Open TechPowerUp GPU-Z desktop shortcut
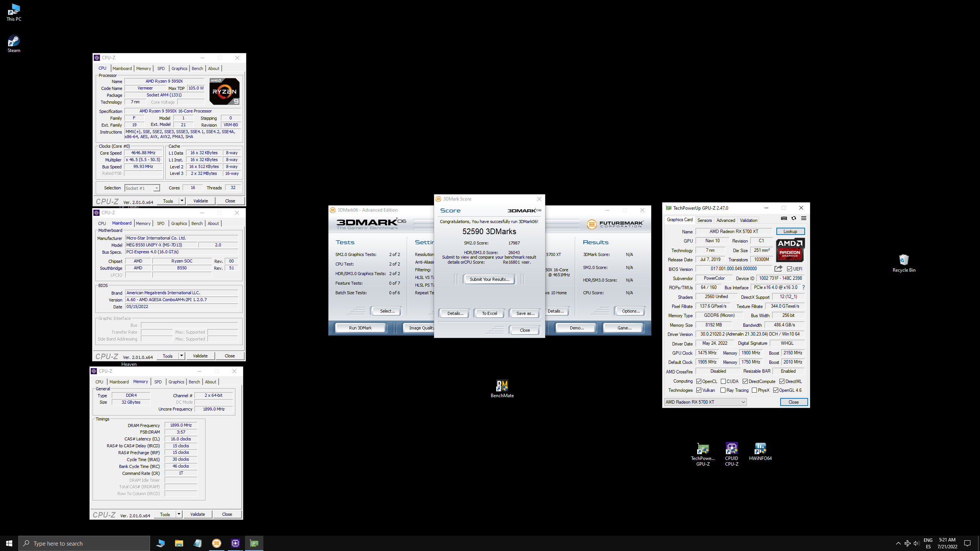The height and width of the screenshot is (551, 980). click(x=703, y=454)
